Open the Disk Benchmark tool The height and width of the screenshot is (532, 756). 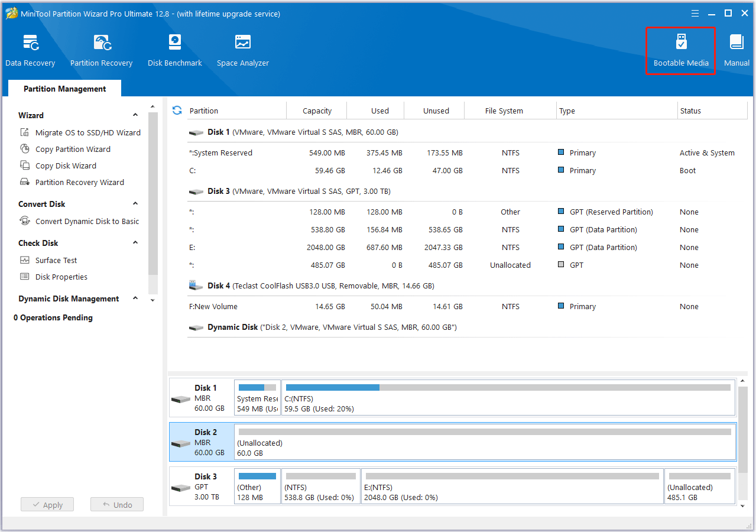coord(175,51)
